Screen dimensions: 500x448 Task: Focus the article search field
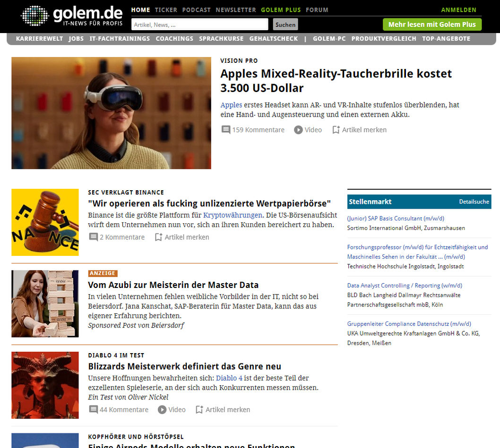click(199, 25)
